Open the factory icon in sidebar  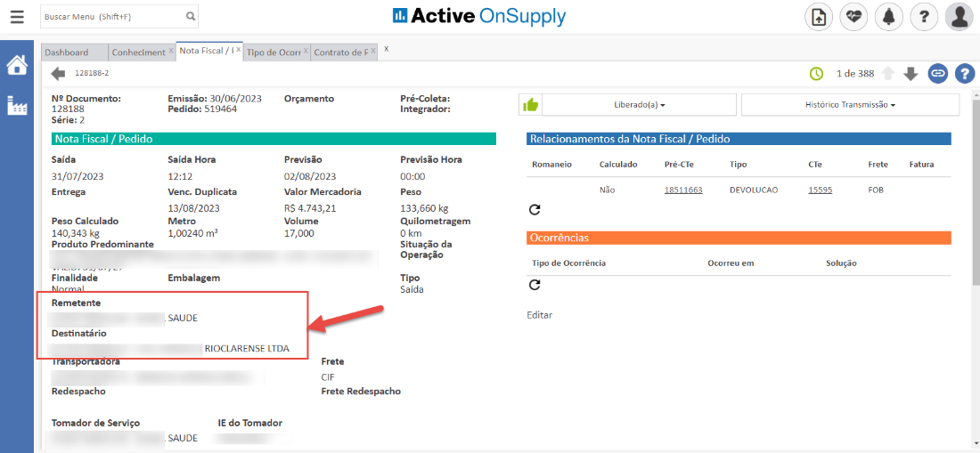[x=17, y=105]
